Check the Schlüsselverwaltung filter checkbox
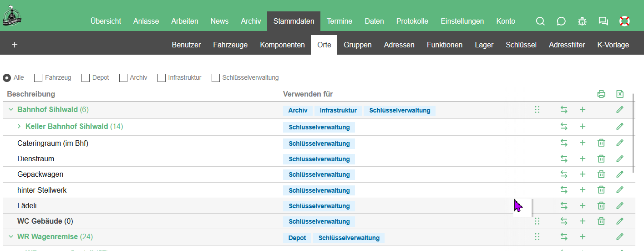 (216, 78)
